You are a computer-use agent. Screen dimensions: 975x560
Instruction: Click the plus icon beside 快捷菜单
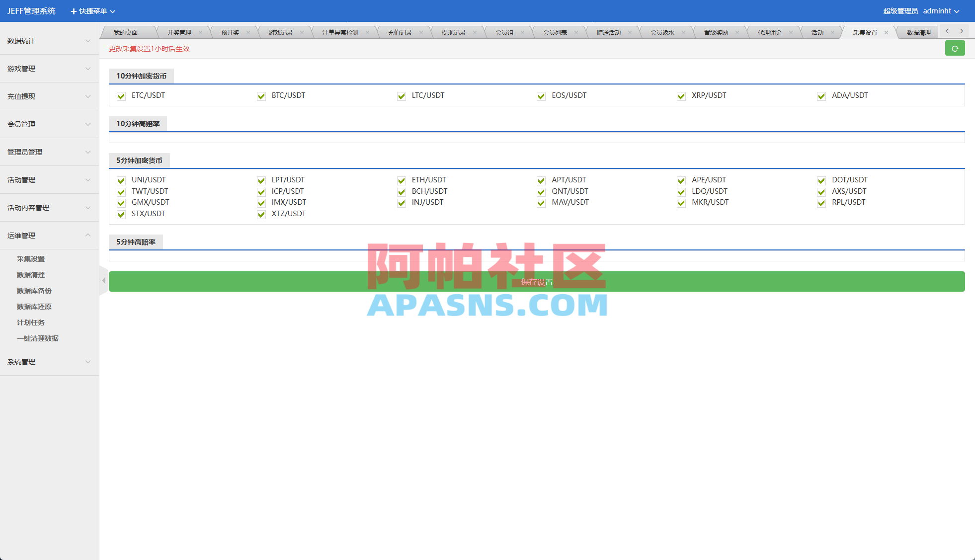pos(74,11)
